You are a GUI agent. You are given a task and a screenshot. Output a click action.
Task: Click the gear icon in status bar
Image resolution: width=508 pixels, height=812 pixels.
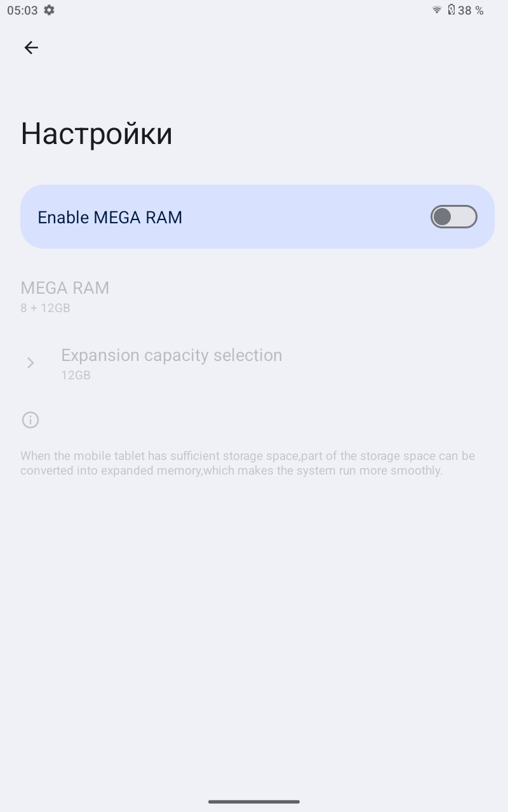coord(49,10)
